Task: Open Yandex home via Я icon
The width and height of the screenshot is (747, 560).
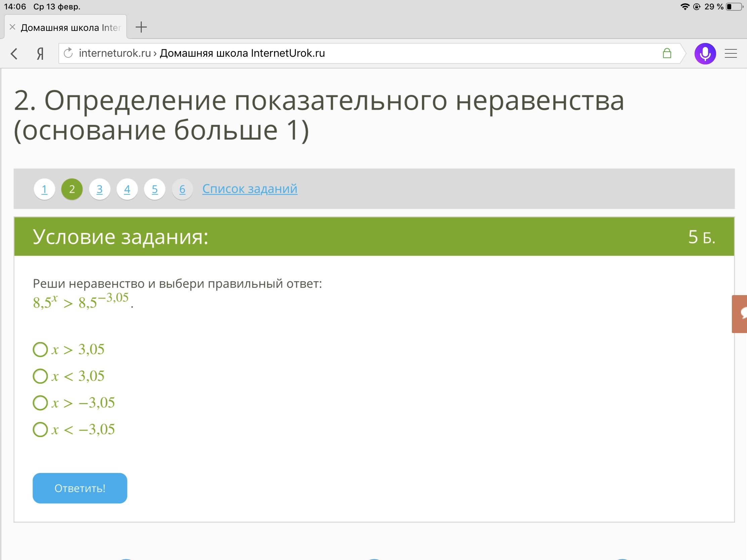Action: (40, 53)
